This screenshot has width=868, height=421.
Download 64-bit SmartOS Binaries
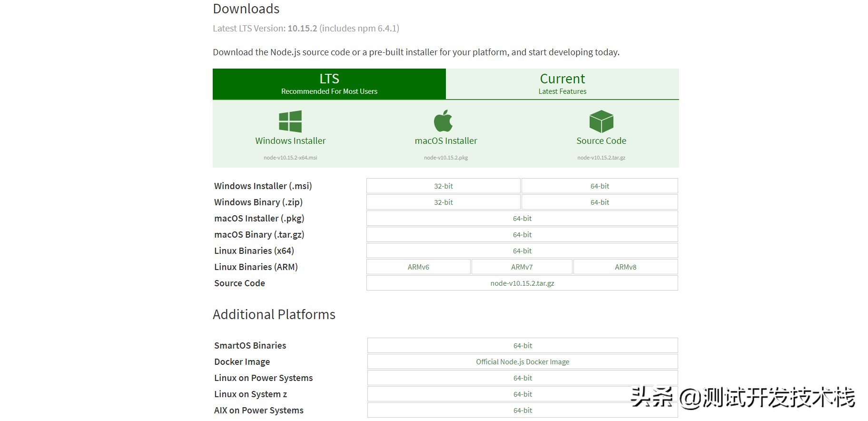(x=523, y=345)
